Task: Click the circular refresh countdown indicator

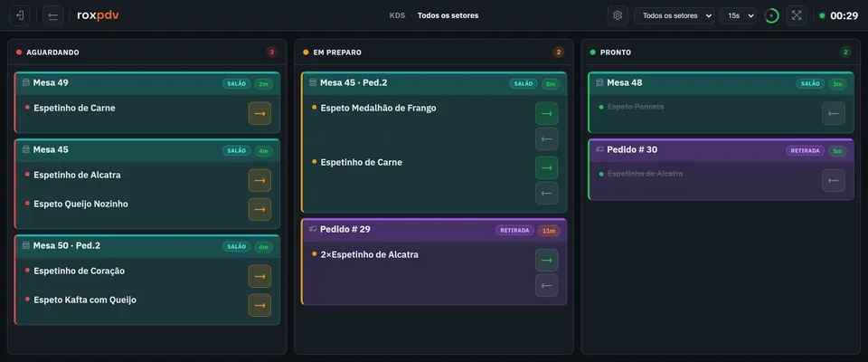Action: pyautogui.click(x=771, y=15)
